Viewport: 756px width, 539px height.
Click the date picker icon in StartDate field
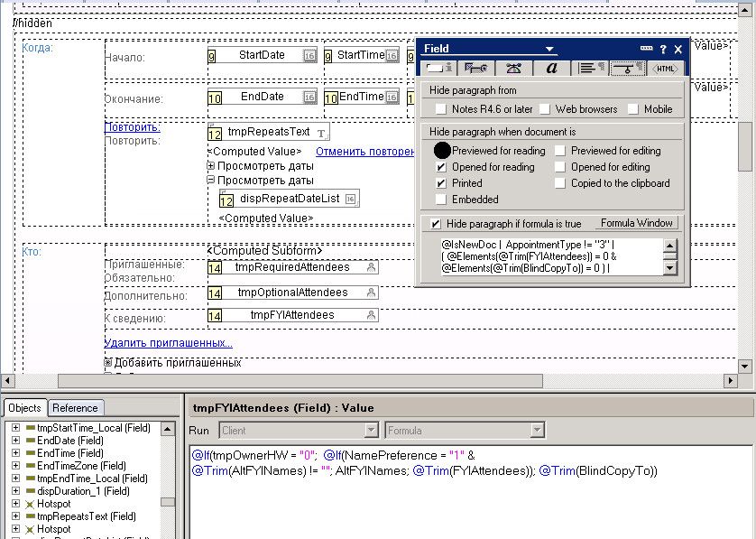[x=309, y=56]
